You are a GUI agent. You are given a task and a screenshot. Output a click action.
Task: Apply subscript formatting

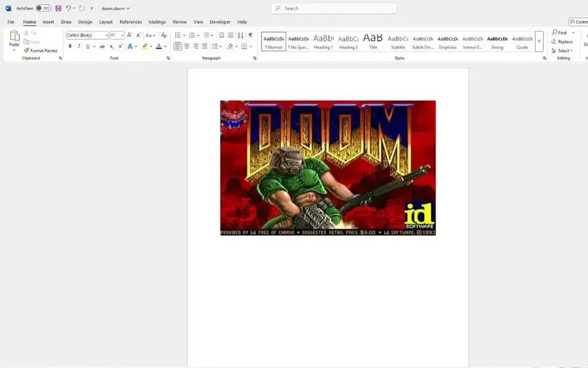(x=111, y=47)
